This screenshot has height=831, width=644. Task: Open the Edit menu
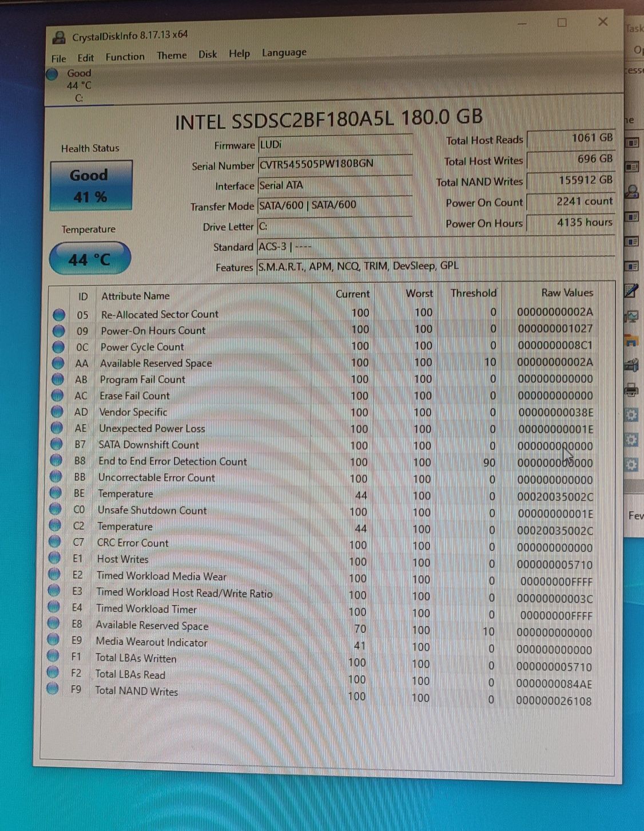pyautogui.click(x=86, y=58)
